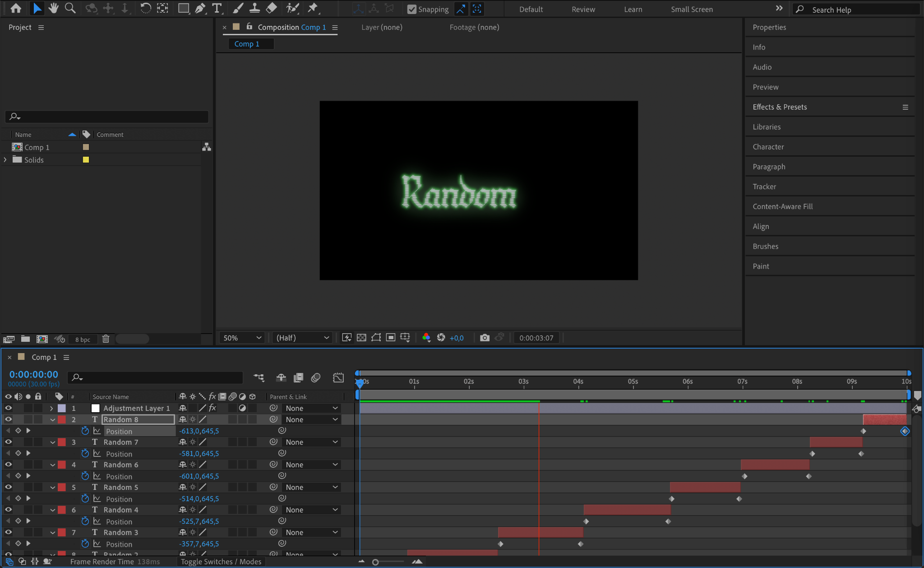Screen dimensions: 924x568
Task: Select the Horizontal Type tool
Action: pos(217,8)
